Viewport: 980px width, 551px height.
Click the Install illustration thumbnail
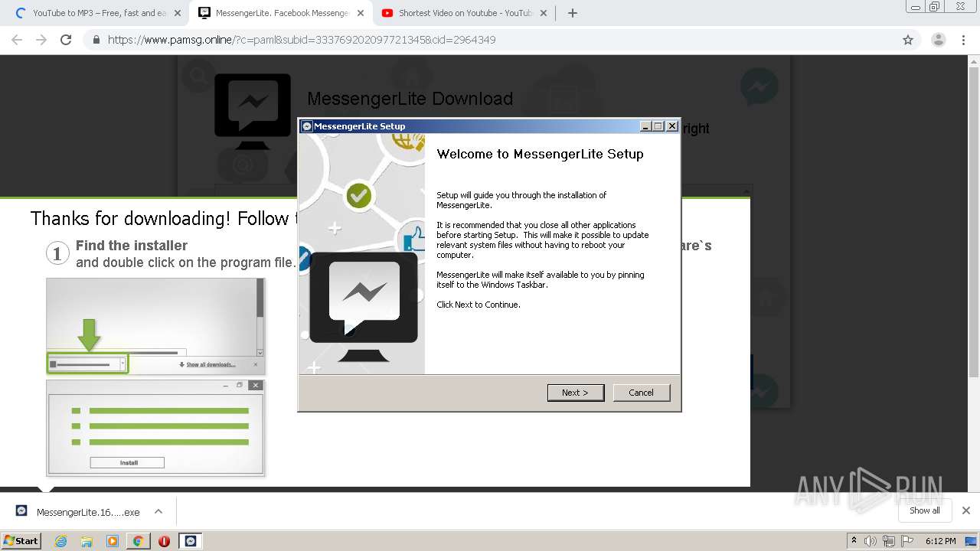pos(155,428)
